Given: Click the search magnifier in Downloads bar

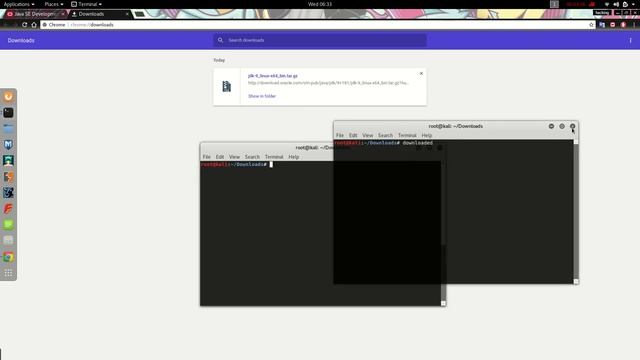Looking at the screenshot, I should point(220,40).
